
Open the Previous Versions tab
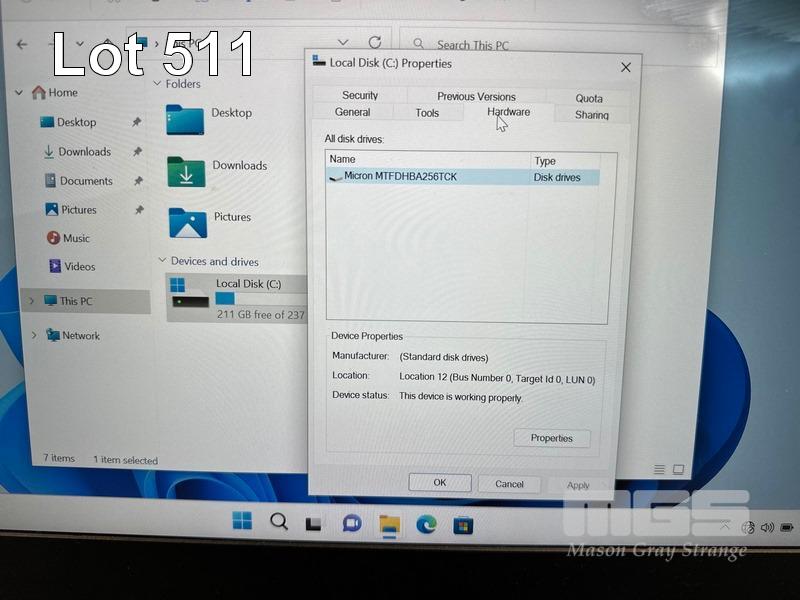(476, 96)
